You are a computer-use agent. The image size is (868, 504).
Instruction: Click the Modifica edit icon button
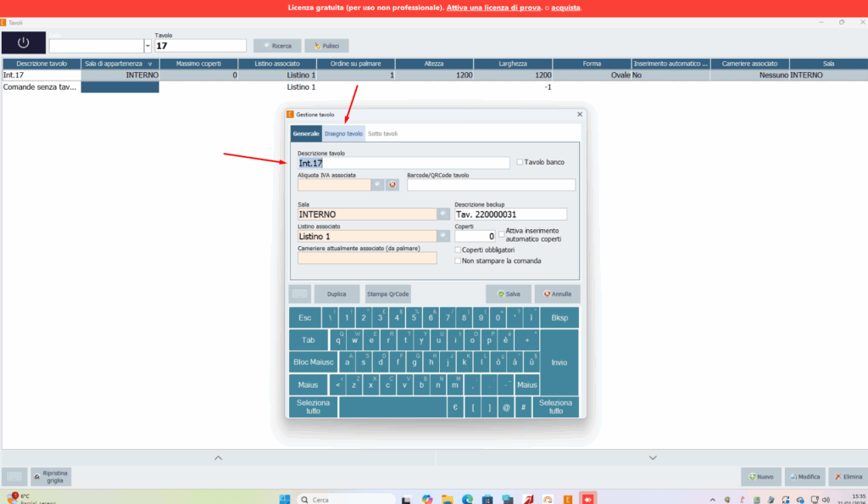coord(805,476)
